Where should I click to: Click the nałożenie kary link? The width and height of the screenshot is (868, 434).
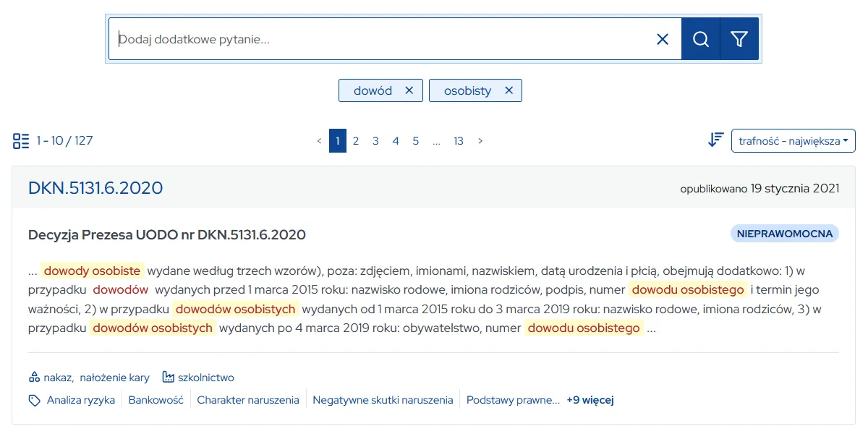116,377
